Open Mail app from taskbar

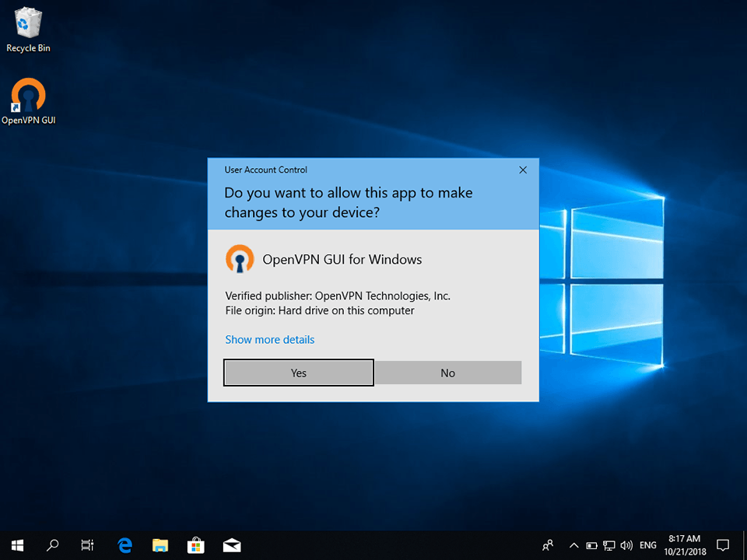point(232,545)
